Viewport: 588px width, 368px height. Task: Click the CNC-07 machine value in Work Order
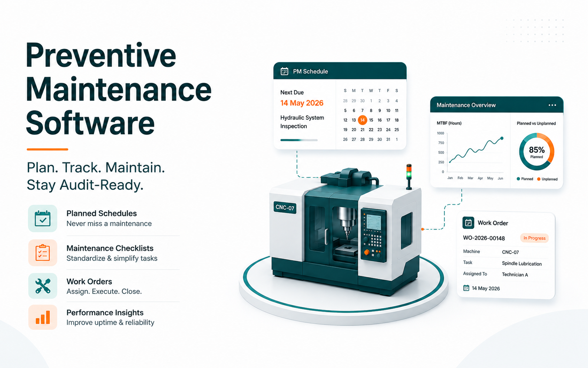(x=510, y=252)
